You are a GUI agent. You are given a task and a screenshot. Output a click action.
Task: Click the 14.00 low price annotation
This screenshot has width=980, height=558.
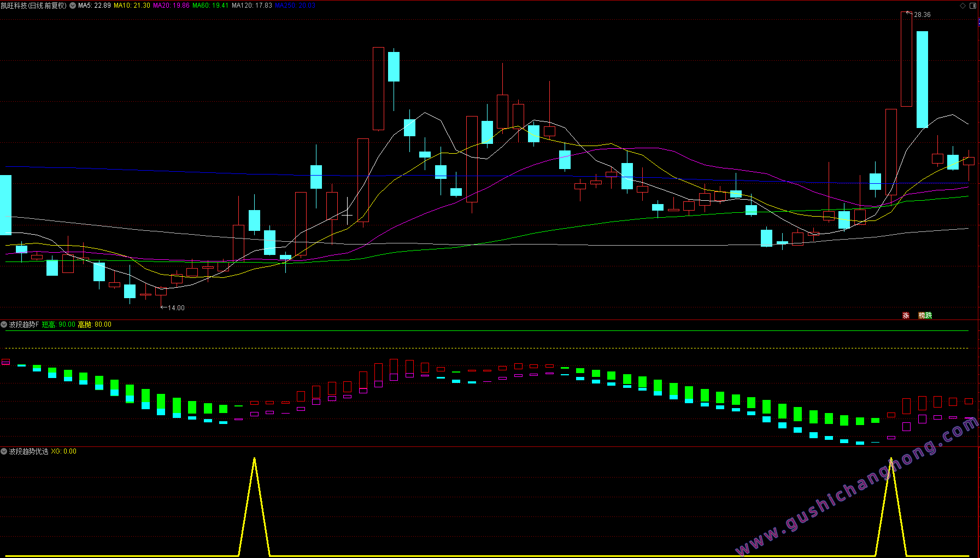click(176, 308)
